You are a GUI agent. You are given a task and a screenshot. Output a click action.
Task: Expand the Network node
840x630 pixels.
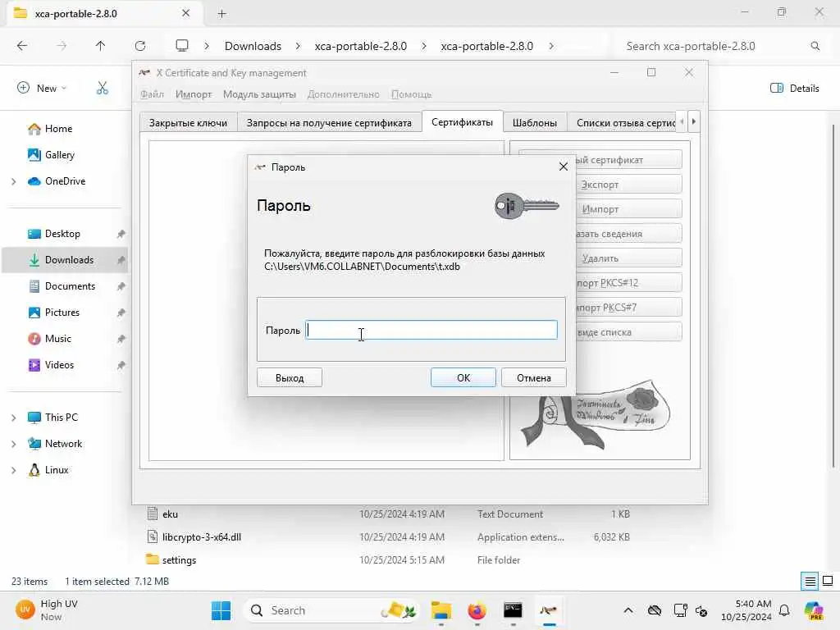coord(13,444)
